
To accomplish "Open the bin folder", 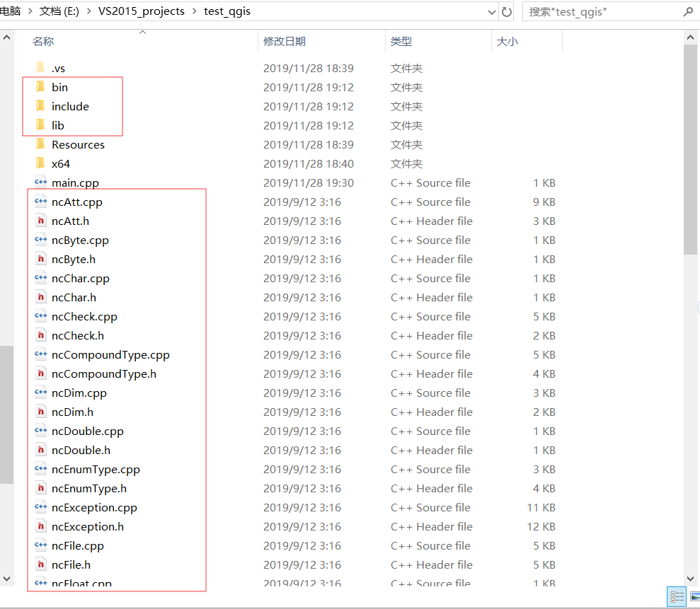I will 60,87.
